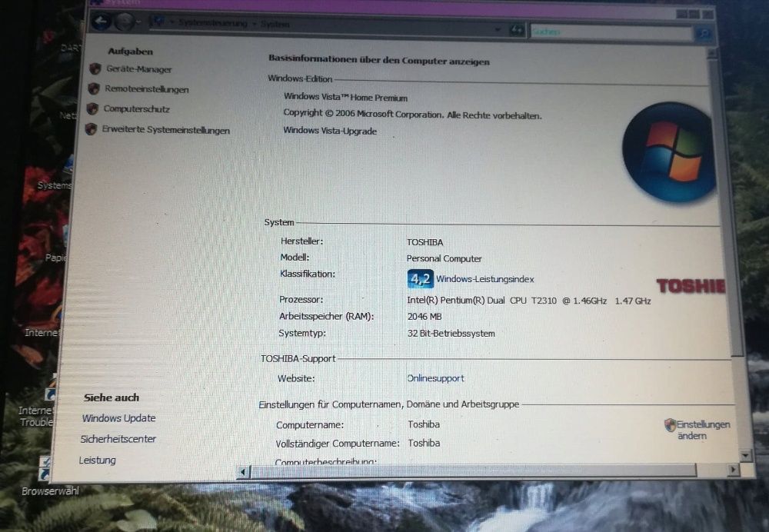Open Erweiterte Systemeinstellungen link
Screen dimensions: 769x532
point(166,130)
